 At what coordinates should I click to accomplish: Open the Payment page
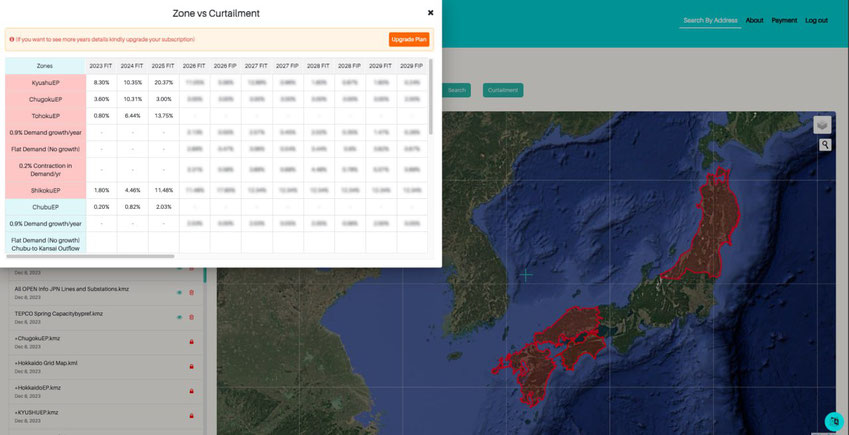784,21
